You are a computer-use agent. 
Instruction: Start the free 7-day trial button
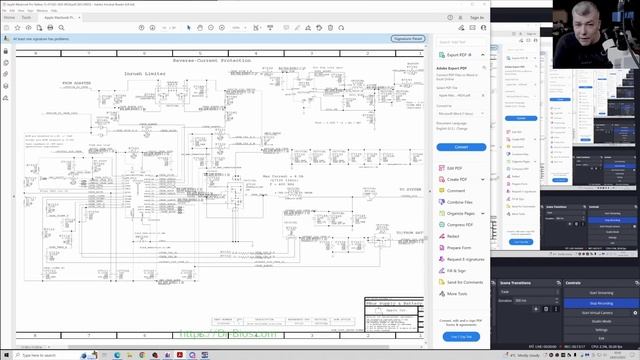[461, 337]
